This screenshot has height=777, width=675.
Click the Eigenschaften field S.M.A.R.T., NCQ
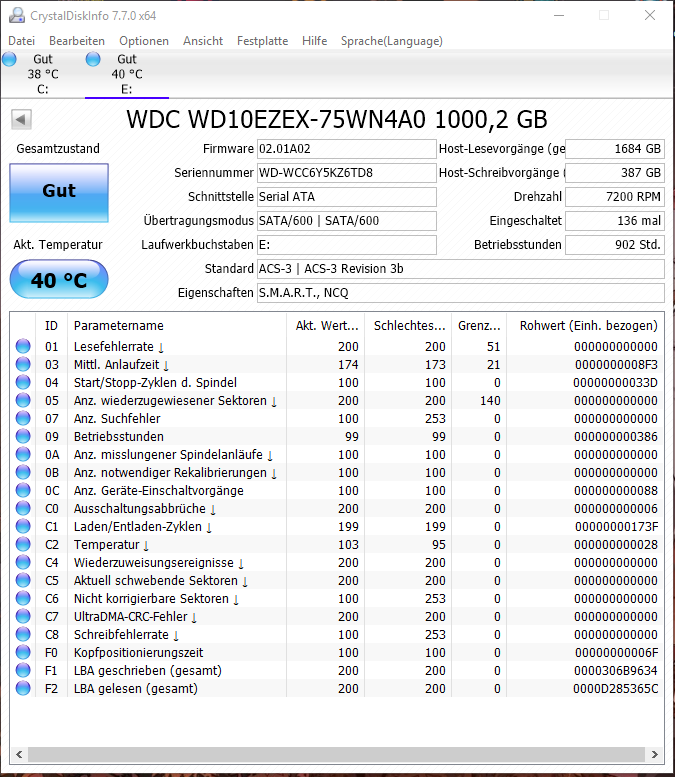click(x=460, y=293)
